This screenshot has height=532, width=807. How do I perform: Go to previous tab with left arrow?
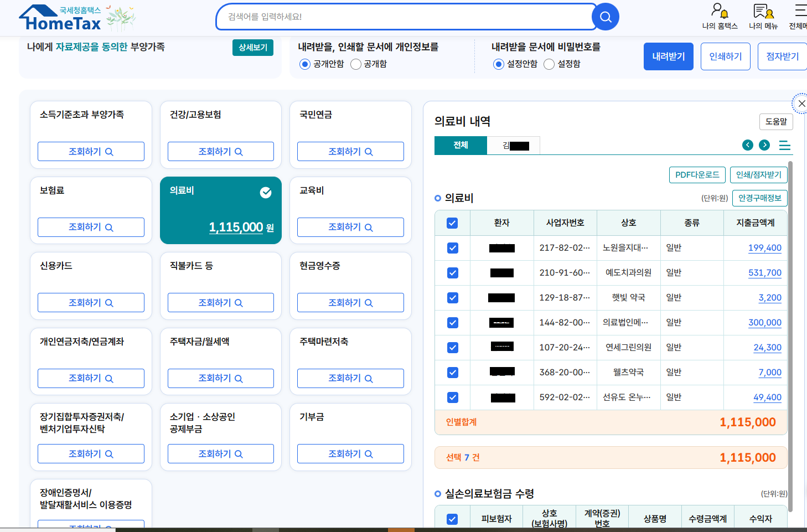[x=748, y=145]
